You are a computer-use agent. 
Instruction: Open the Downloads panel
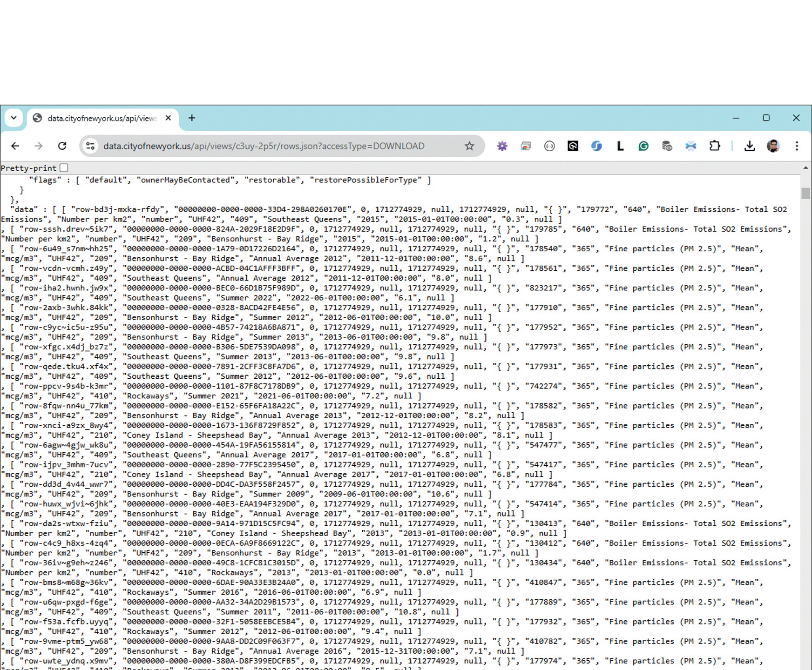(x=750, y=146)
